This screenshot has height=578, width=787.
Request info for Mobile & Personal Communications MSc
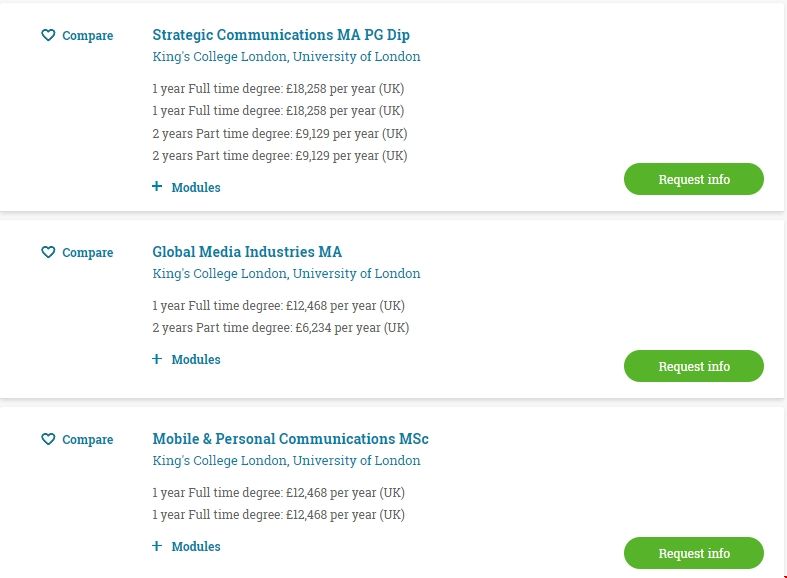coord(694,553)
